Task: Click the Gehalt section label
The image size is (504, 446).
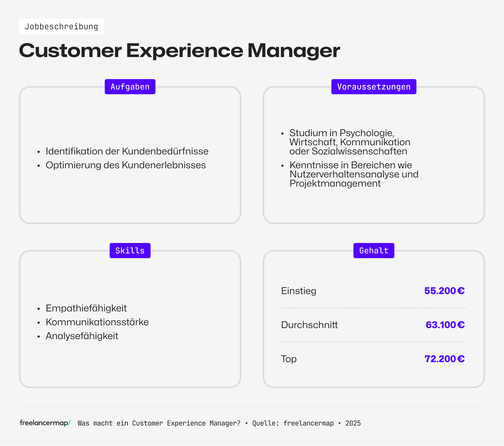Action: pyautogui.click(x=374, y=251)
